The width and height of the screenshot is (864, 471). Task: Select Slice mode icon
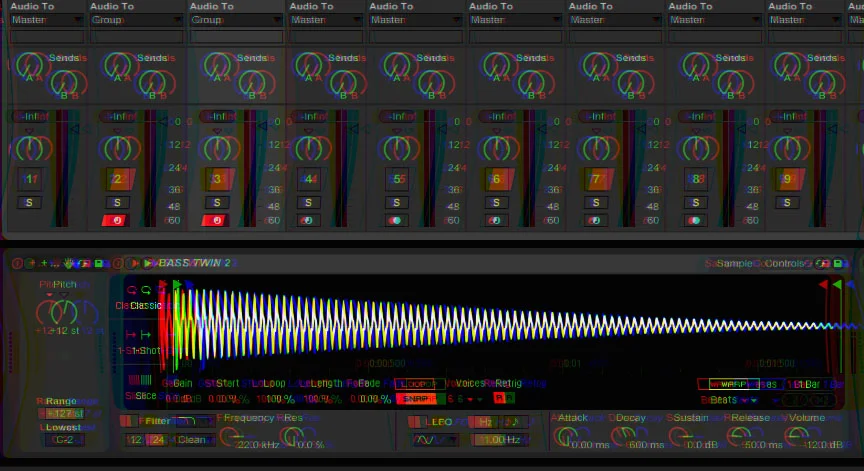point(145,380)
